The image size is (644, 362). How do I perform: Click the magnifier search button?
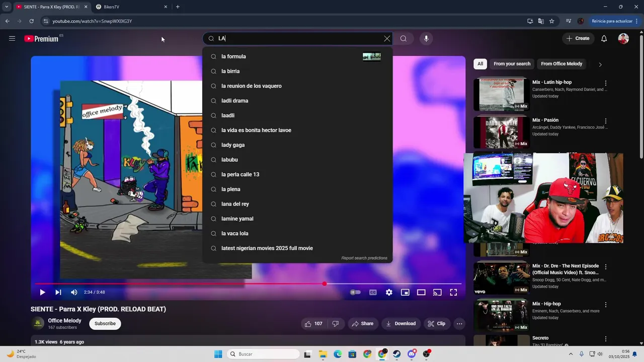click(404, 39)
